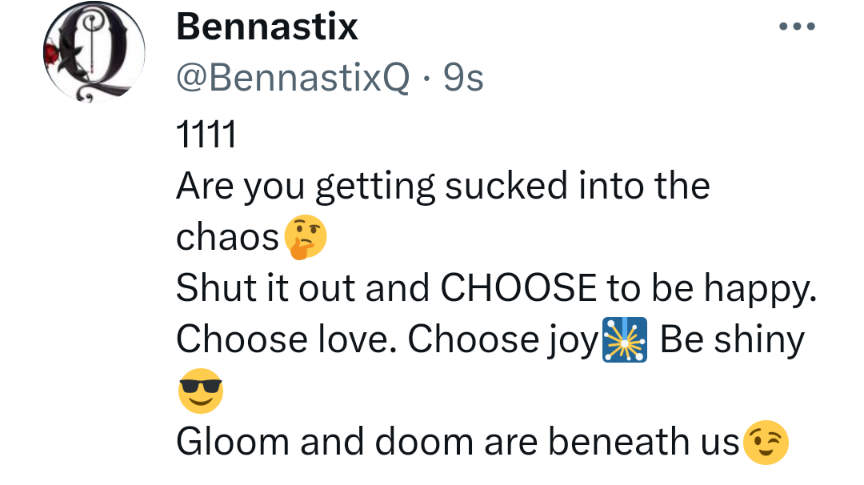Click the phrase "Choose love."

(x=286, y=340)
